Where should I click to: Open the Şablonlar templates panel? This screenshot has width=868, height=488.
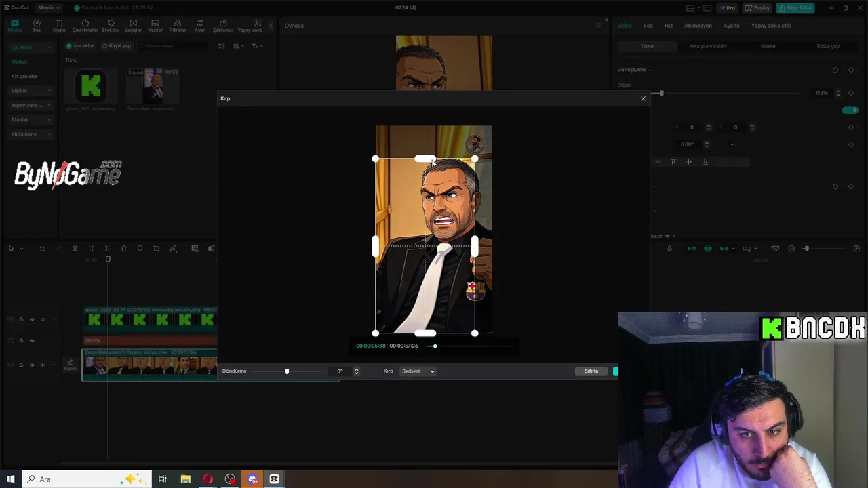click(x=223, y=26)
